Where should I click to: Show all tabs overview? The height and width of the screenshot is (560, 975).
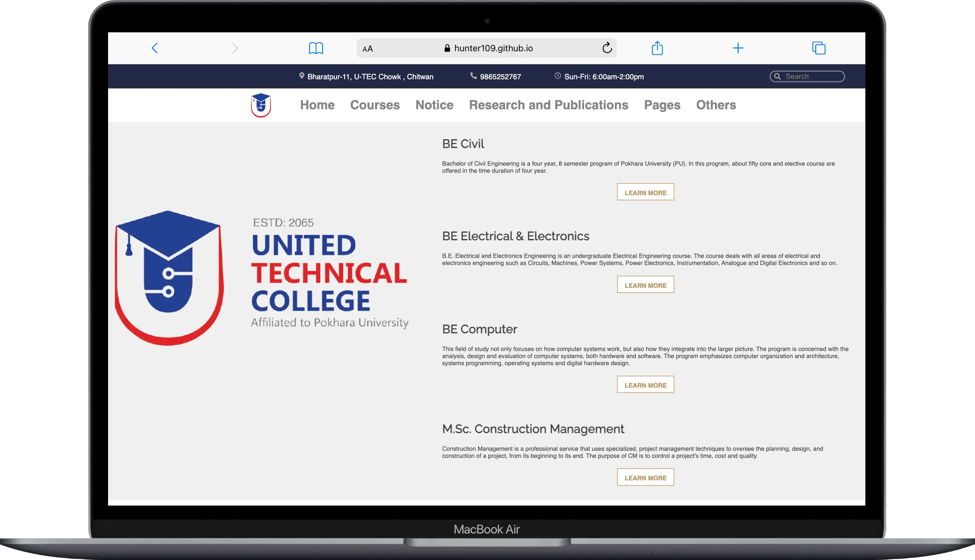819,48
